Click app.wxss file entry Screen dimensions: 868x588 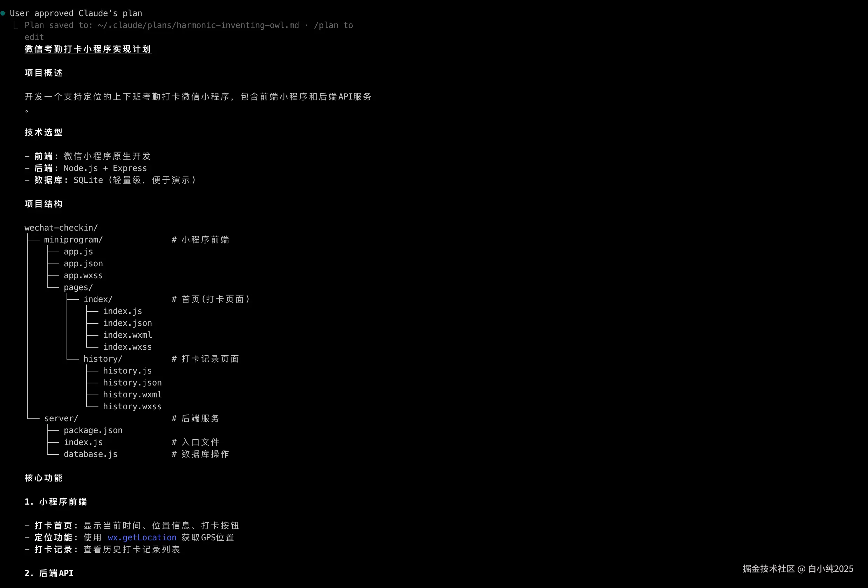click(83, 276)
